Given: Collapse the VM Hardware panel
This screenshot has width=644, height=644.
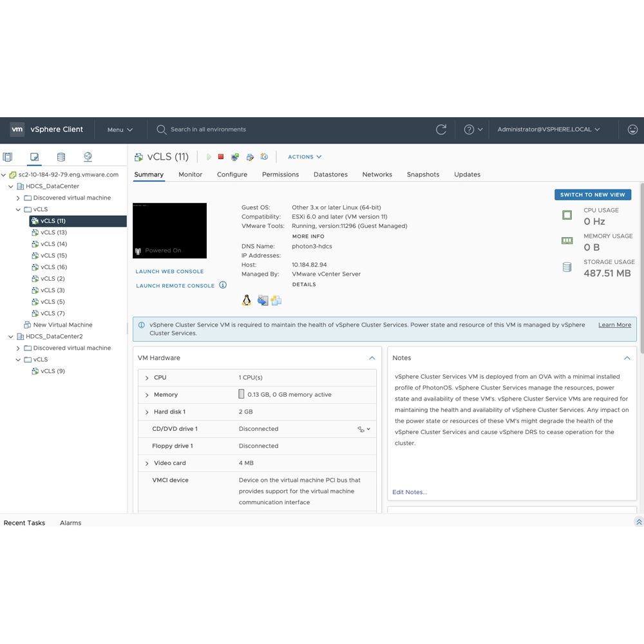Looking at the screenshot, I should 372,357.
